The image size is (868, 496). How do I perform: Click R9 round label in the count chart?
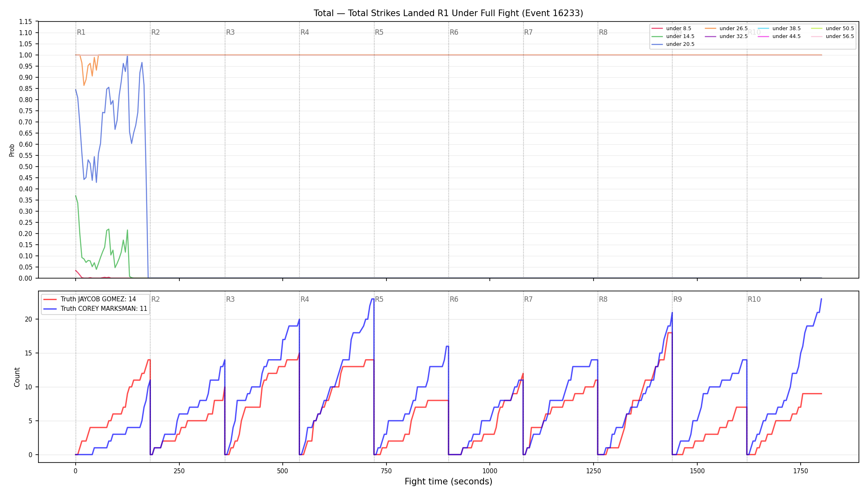(x=677, y=299)
